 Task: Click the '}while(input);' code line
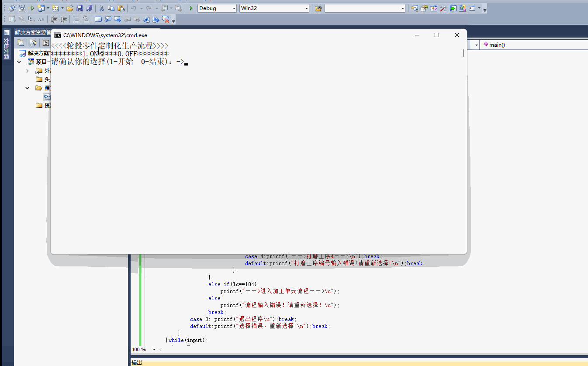[x=187, y=340]
